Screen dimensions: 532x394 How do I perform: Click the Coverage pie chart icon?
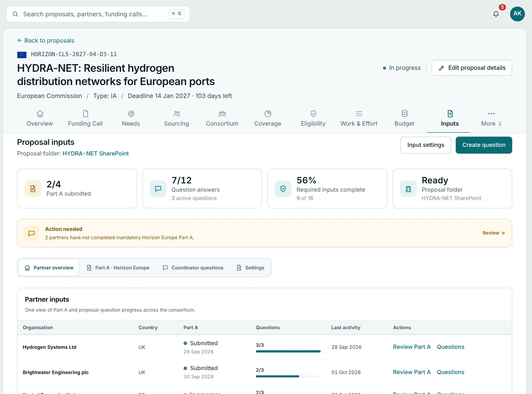point(268,114)
